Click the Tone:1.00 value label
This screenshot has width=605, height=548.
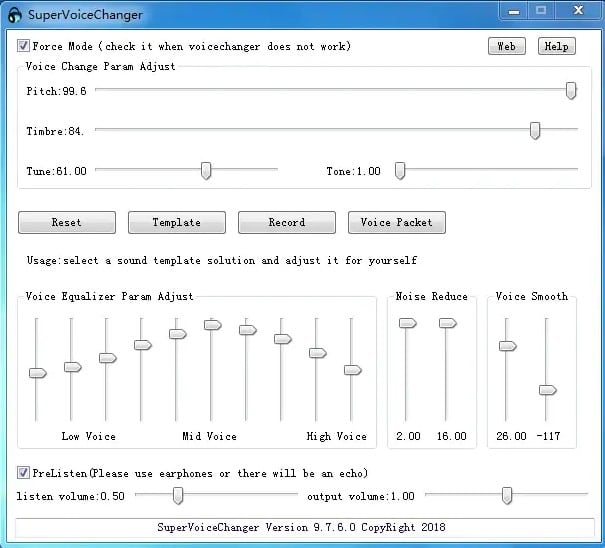[x=353, y=171]
